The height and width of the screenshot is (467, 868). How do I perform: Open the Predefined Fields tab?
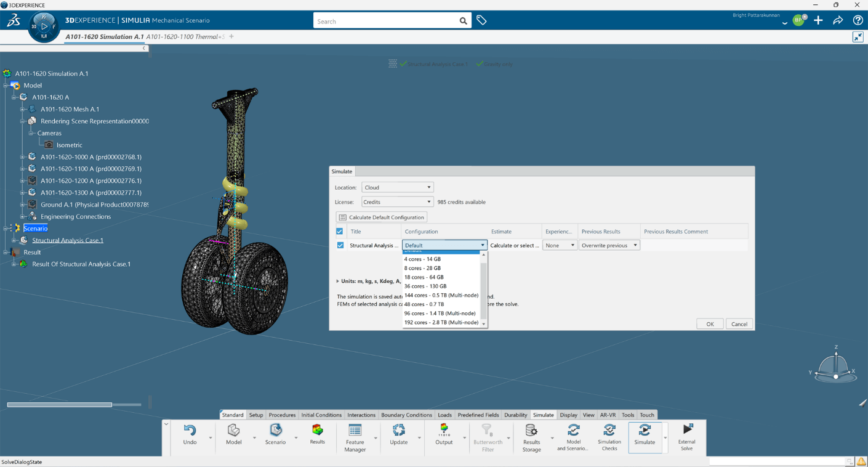(478, 415)
